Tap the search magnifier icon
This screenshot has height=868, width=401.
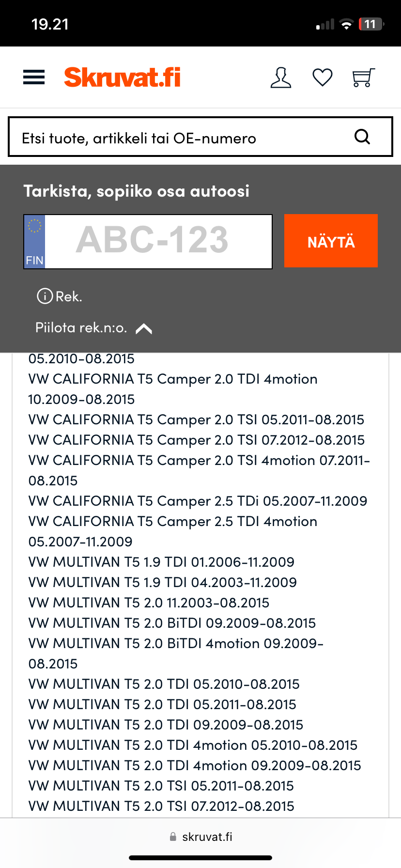tap(362, 137)
